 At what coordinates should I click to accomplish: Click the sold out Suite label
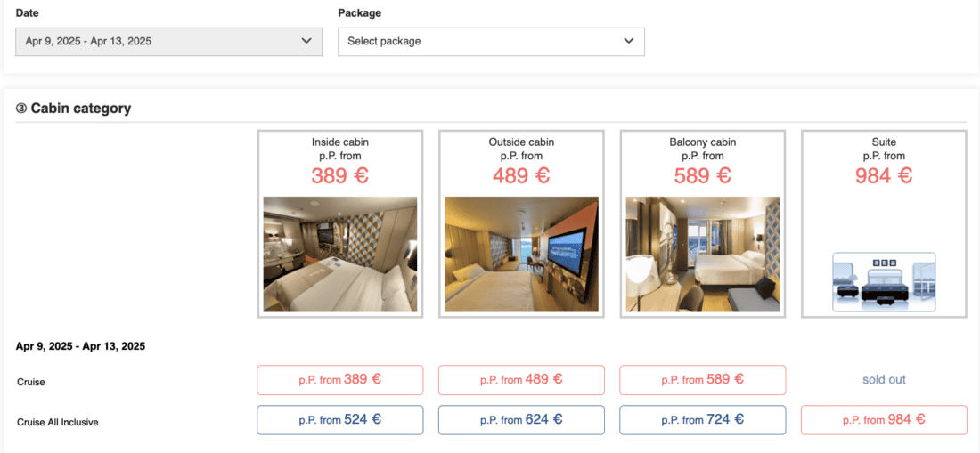(x=884, y=380)
